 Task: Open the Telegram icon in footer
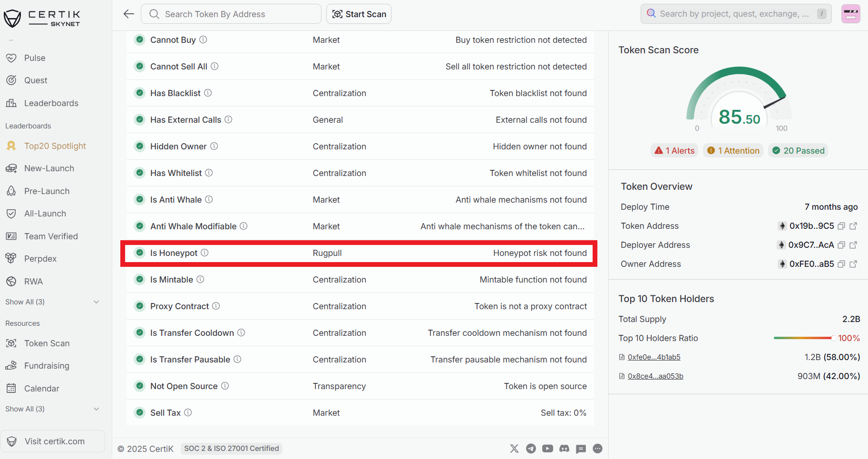[531, 449]
